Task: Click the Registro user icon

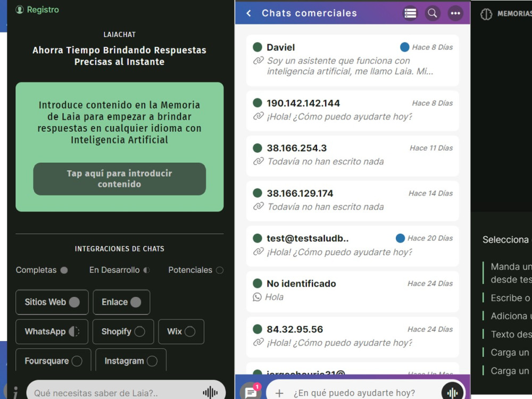Action: point(20,10)
